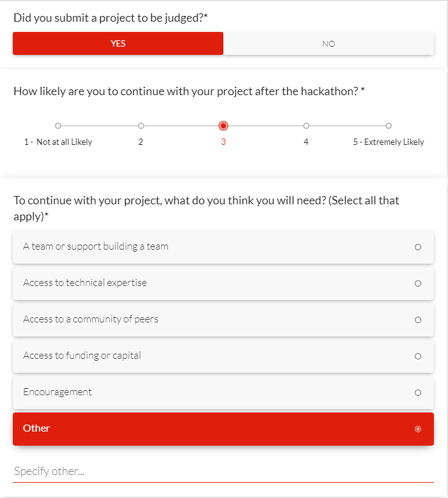Image resolution: width=448 pixels, height=498 pixels.
Task: Click circle icon on community of peers row
Action: (418, 320)
